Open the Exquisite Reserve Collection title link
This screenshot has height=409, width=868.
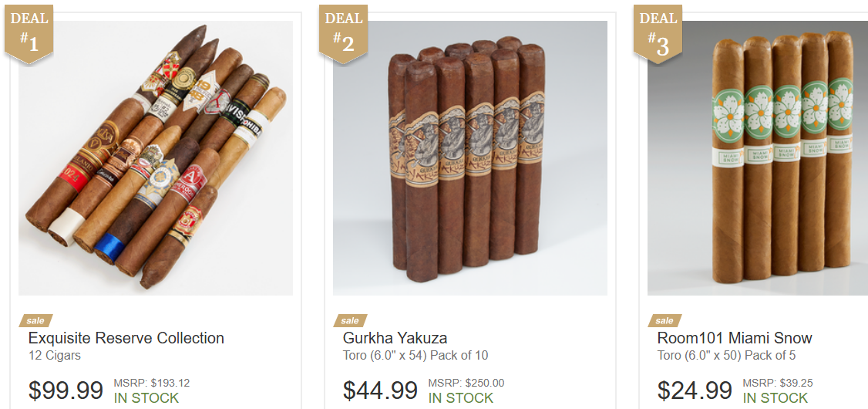pyautogui.click(x=126, y=338)
